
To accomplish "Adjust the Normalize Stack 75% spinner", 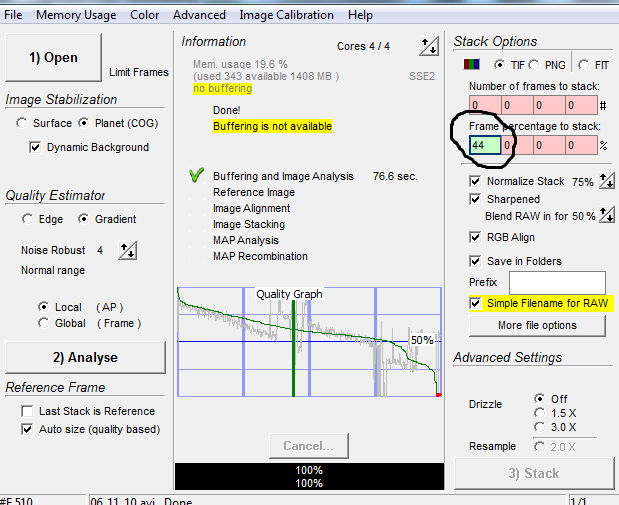I will click(x=608, y=182).
